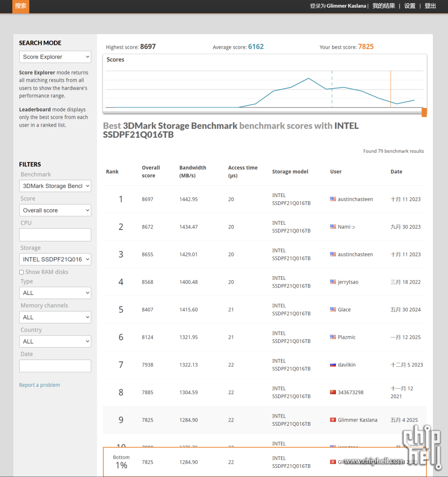Screen dimensions: 448x477
Task: Click the Your best score value 7825
Action: coord(366,47)
